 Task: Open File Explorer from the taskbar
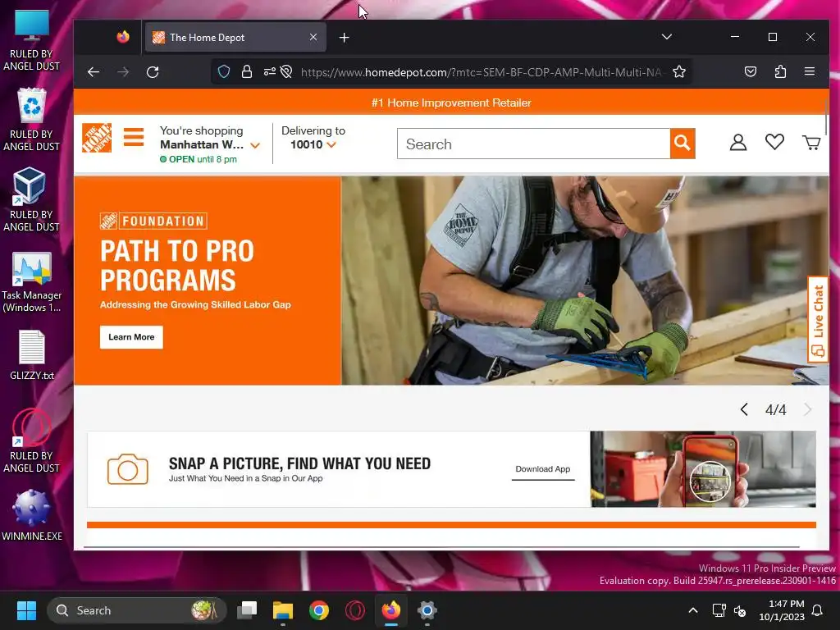283,610
